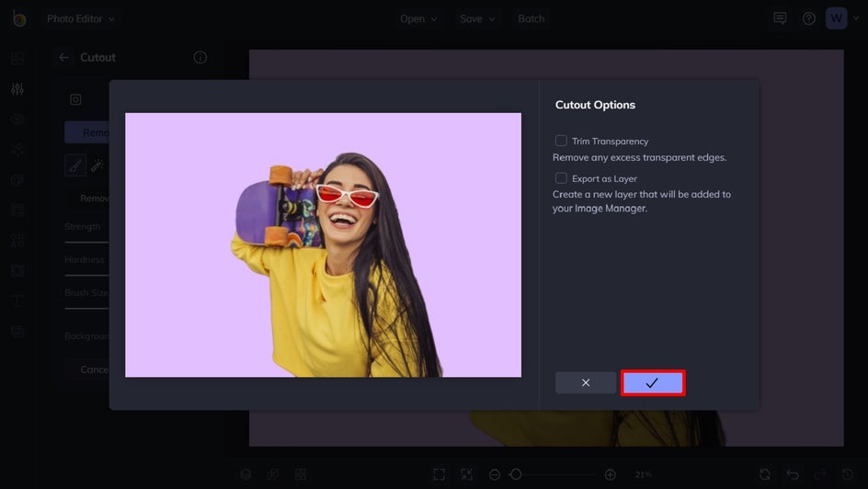Open the history clock icon
This screenshot has height=489, width=868.
click(x=848, y=474)
